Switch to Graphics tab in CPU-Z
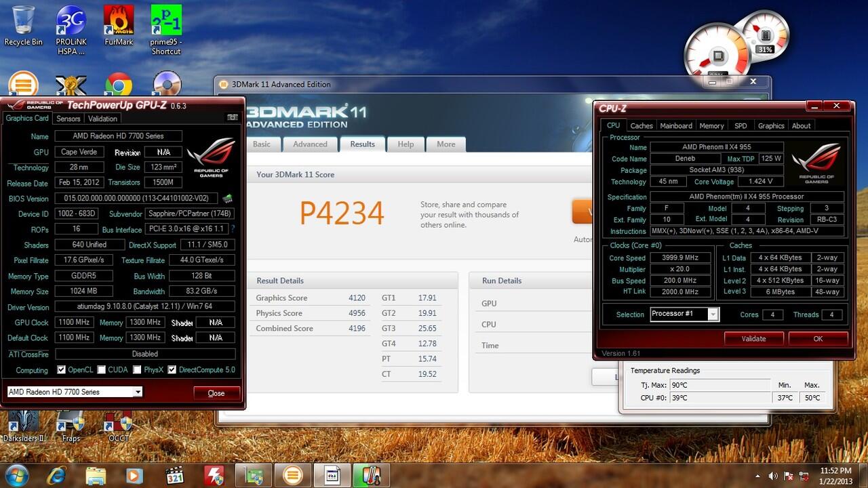Screen dimensions: 868x488 (x=771, y=125)
